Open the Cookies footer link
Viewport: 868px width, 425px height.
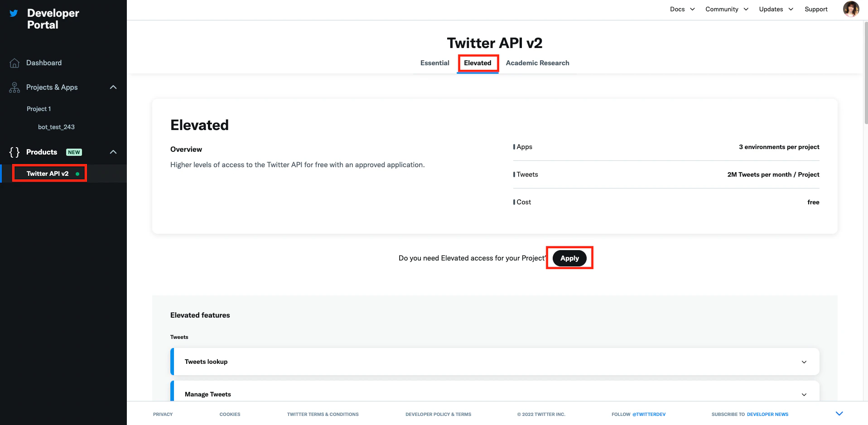[x=230, y=414]
